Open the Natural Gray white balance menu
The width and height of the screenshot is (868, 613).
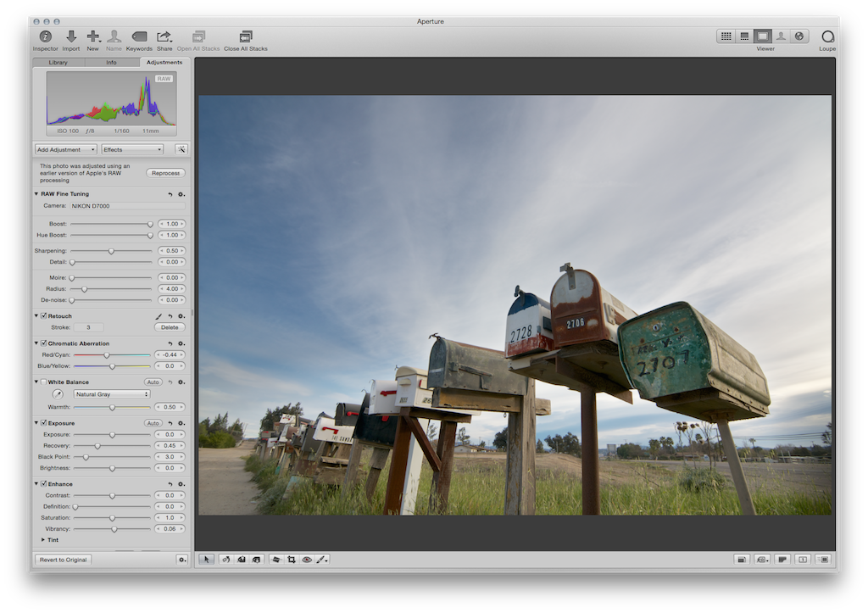click(x=112, y=394)
